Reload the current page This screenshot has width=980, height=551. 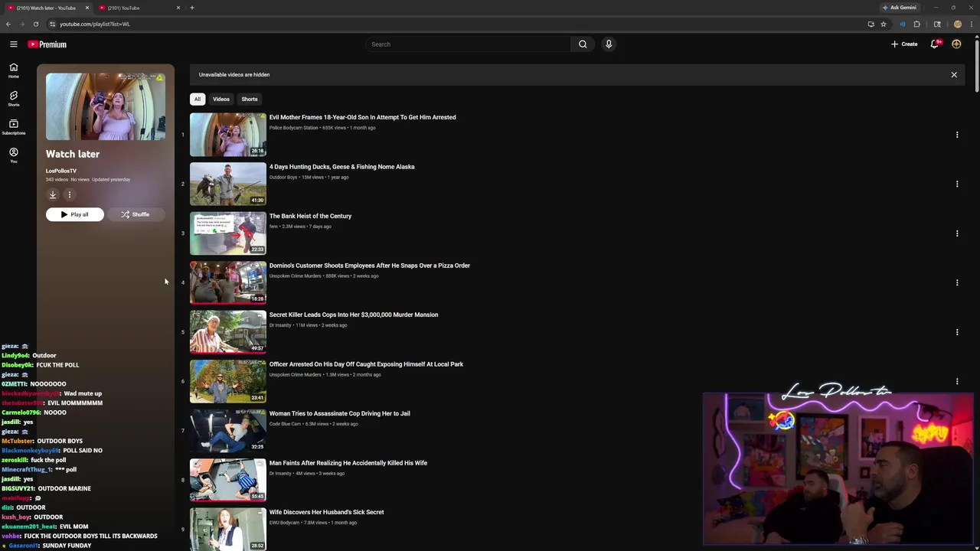click(35, 24)
